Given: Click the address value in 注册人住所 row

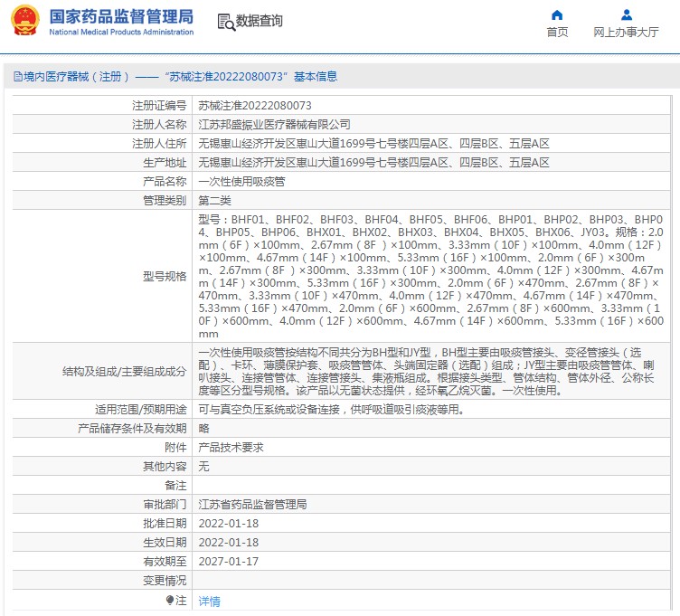Looking at the screenshot, I should point(373,144).
